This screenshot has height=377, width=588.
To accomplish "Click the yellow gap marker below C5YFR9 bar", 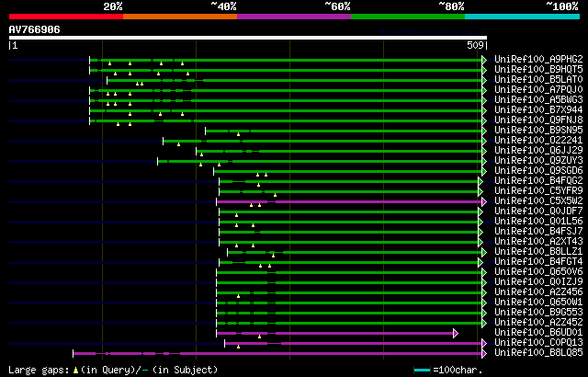I will tap(275, 195).
